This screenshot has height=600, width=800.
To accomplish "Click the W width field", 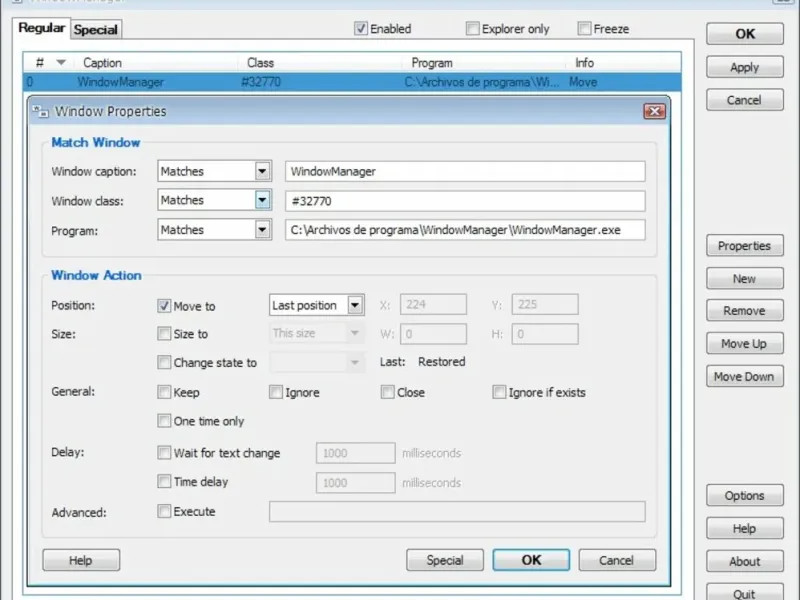I will (x=433, y=334).
